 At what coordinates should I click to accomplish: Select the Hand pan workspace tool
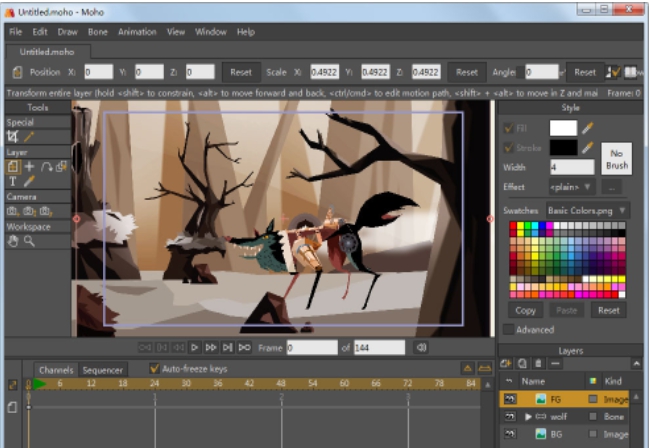click(x=13, y=241)
